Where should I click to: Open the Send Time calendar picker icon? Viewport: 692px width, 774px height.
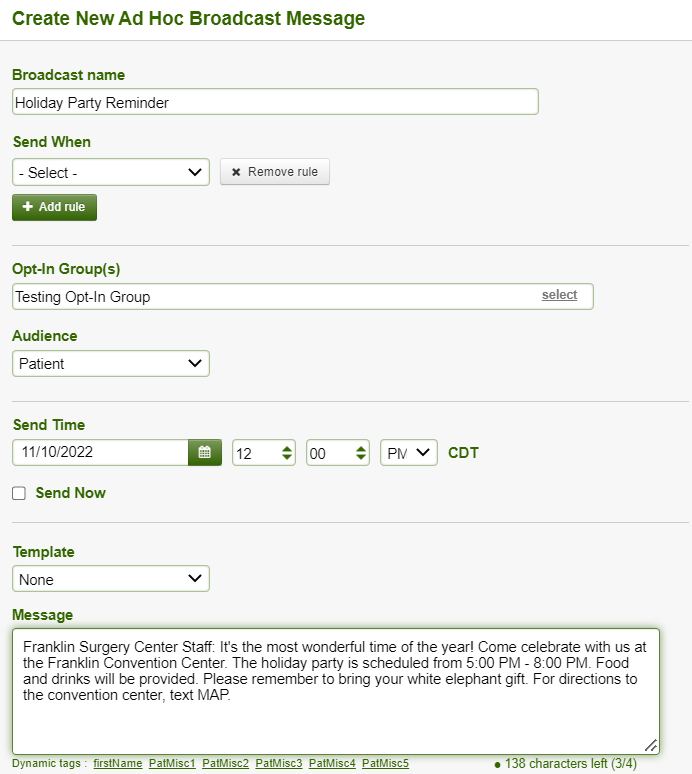205,452
